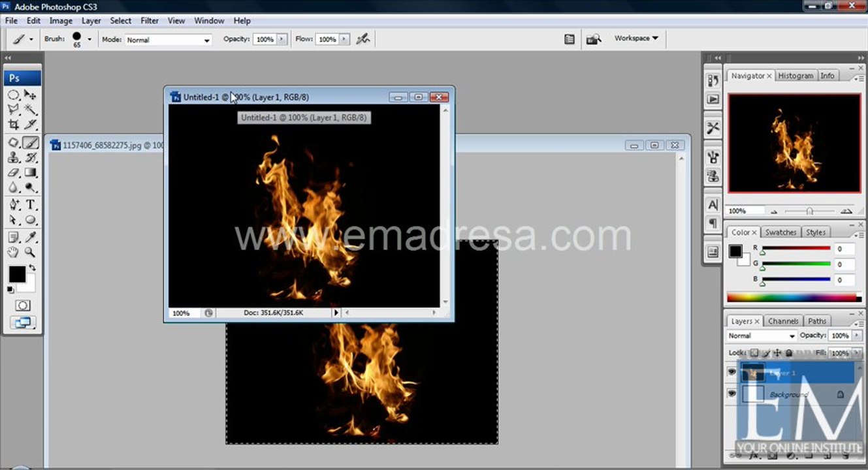Open the collapsed Brushes panel icon
Viewport: 868px width, 470px height.
[x=713, y=157]
